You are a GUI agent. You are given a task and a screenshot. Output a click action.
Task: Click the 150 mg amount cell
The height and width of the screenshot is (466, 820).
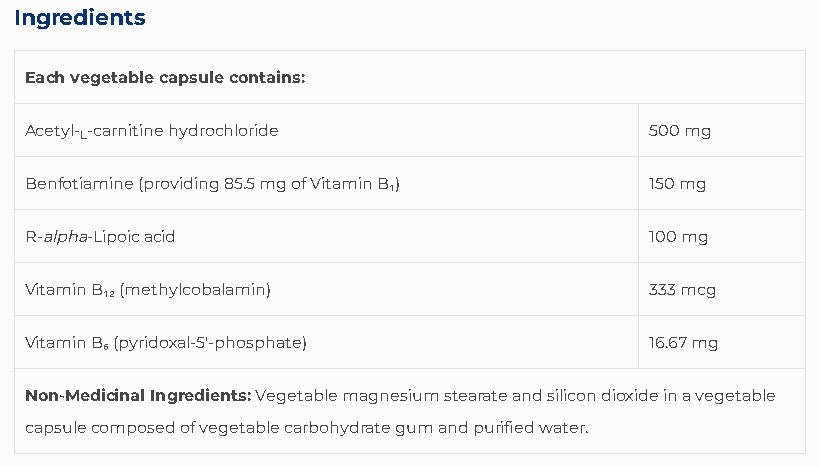(678, 184)
